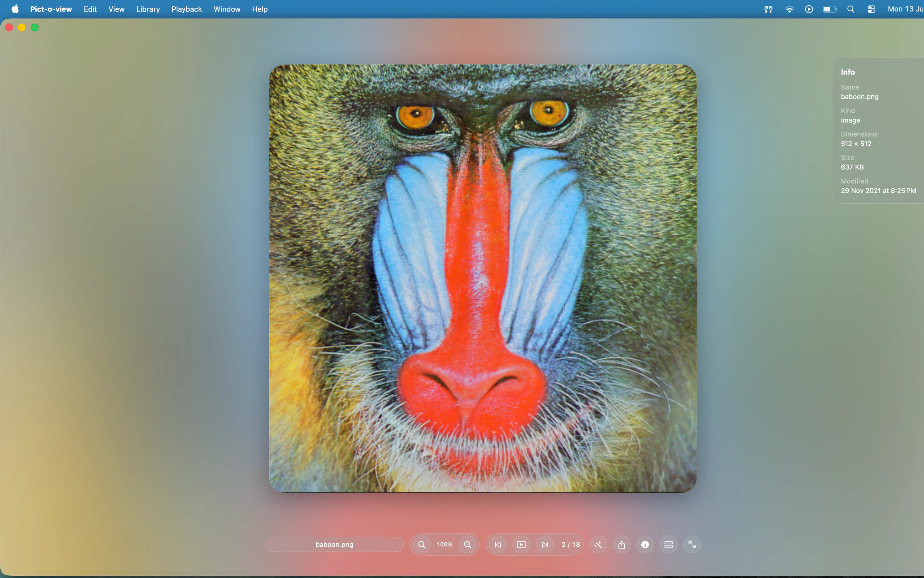Open Control Center in the menu bar
This screenshot has width=924, height=578.
871,9
